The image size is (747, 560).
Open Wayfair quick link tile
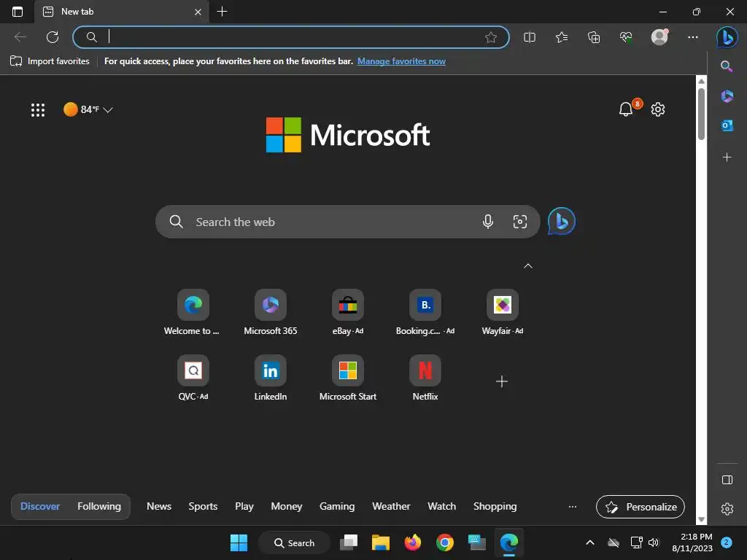click(x=502, y=312)
